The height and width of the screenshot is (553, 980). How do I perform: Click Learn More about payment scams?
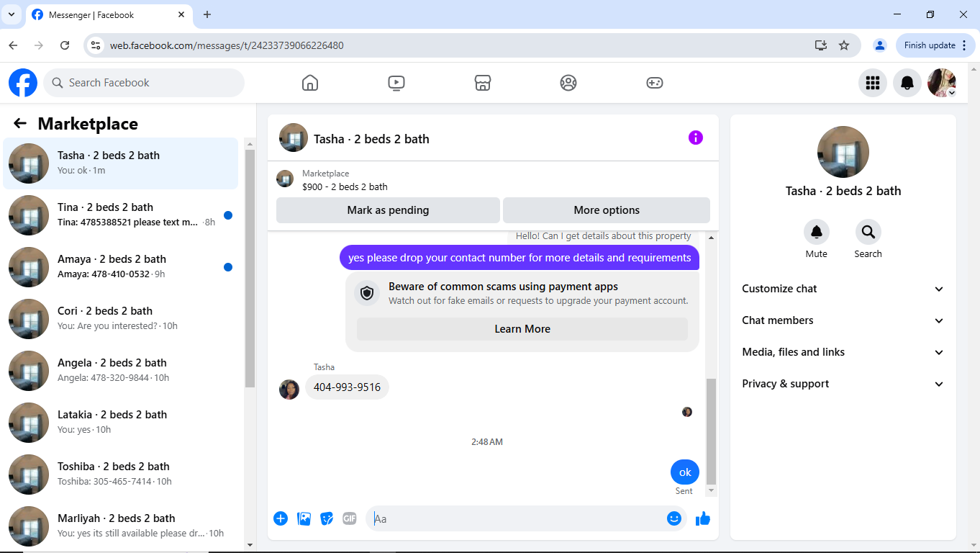(x=522, y=329)
